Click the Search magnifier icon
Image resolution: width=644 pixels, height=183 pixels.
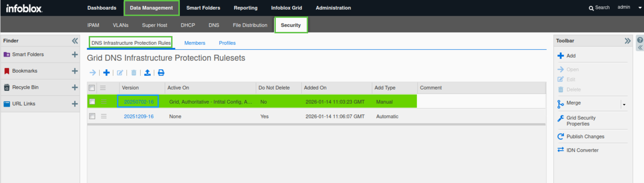click(591, 8)
